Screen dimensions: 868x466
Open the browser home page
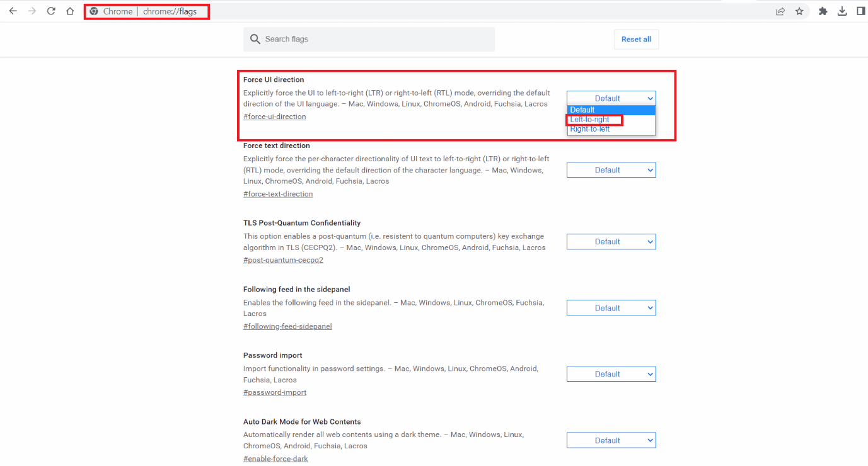click(x=70, y=11)
